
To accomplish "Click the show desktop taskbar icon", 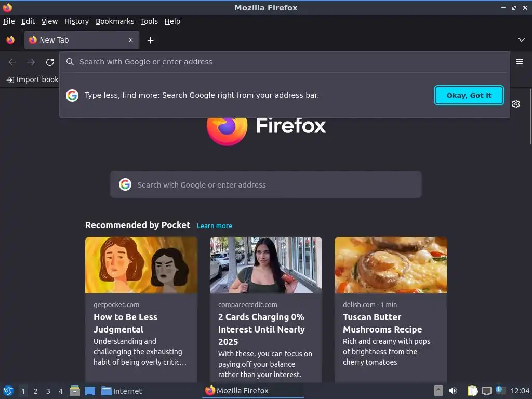I will click(x=90, y=391).
